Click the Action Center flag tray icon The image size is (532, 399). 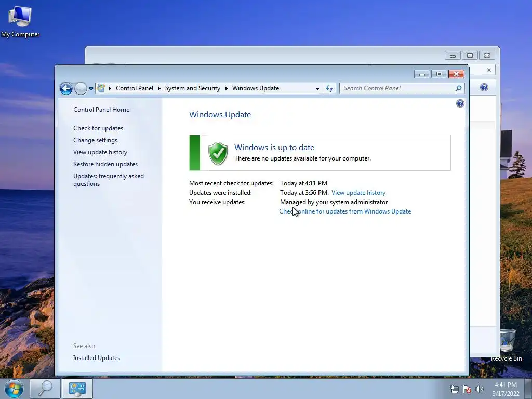pos(467,389)
